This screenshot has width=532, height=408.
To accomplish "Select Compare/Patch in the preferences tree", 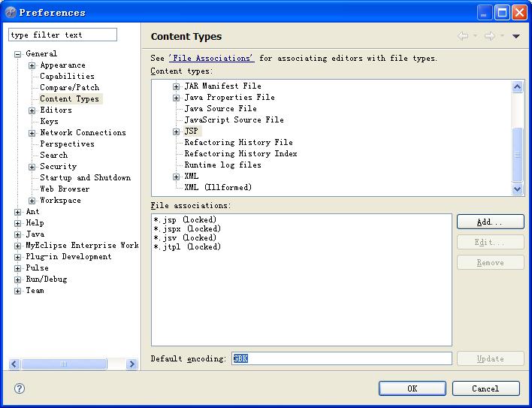I will pyautogui.click(x=70, y=87).
